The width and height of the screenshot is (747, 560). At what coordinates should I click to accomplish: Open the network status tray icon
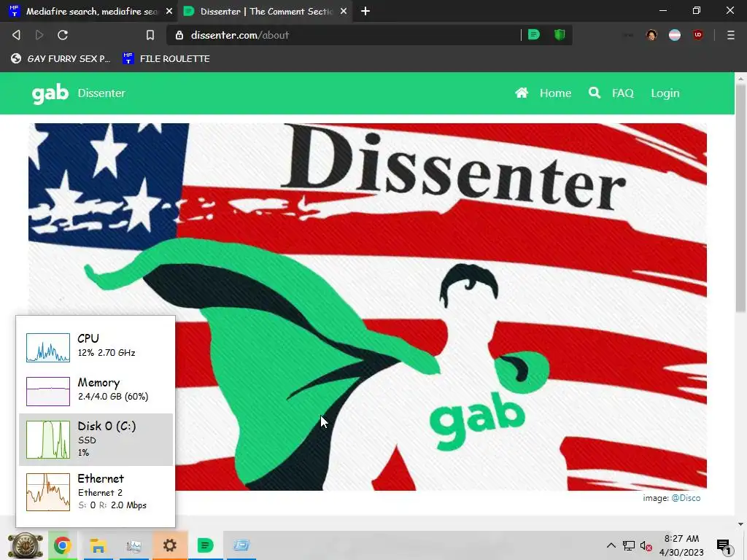click(628, 545)
